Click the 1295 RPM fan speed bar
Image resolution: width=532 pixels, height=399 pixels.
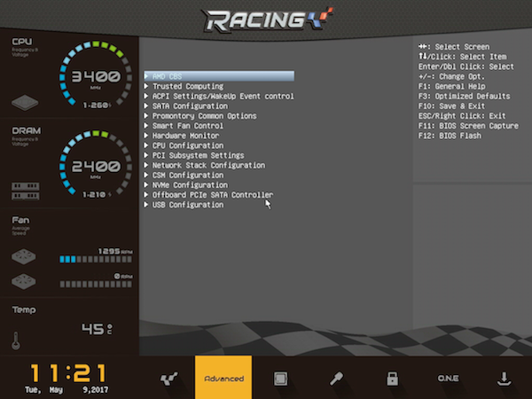(x=96, y=260)
